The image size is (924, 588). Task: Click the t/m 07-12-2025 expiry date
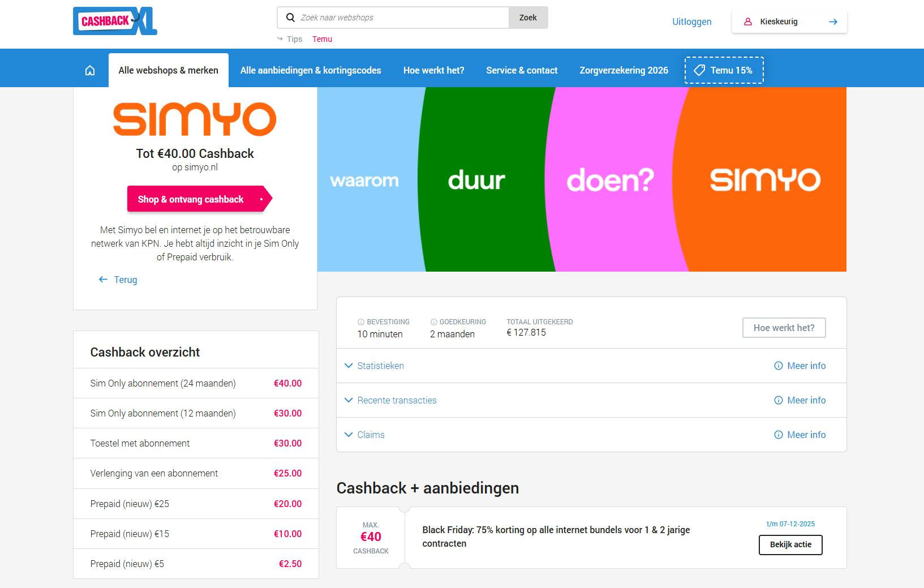coord(790,523)
